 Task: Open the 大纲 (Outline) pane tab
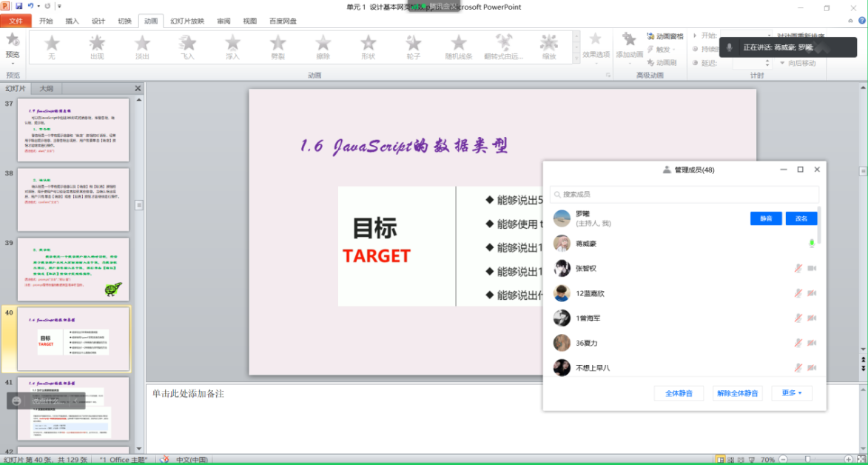[x=46, y=88]
